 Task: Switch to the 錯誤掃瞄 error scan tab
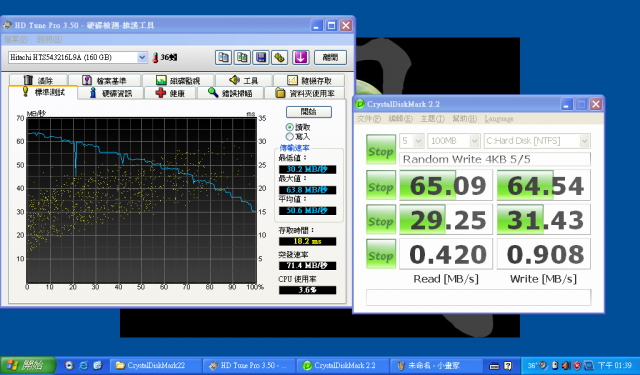pyautogui.click(x=230, y=93)
